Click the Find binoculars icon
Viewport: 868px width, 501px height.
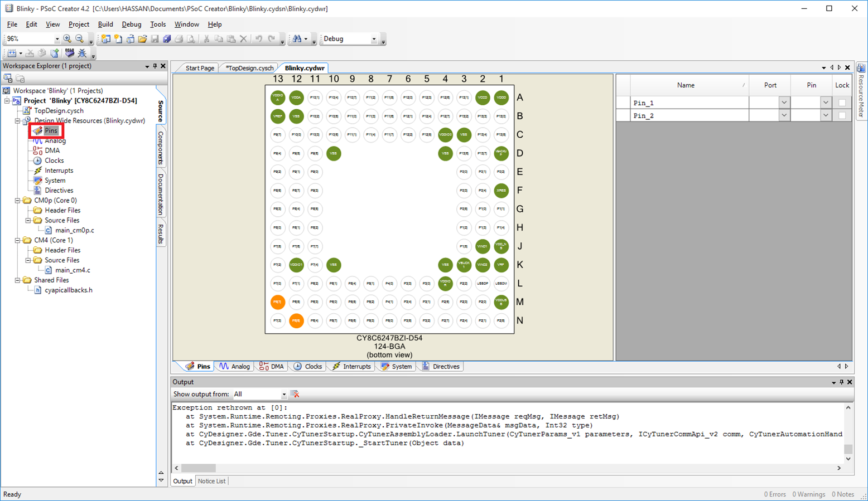pos(297,38)
